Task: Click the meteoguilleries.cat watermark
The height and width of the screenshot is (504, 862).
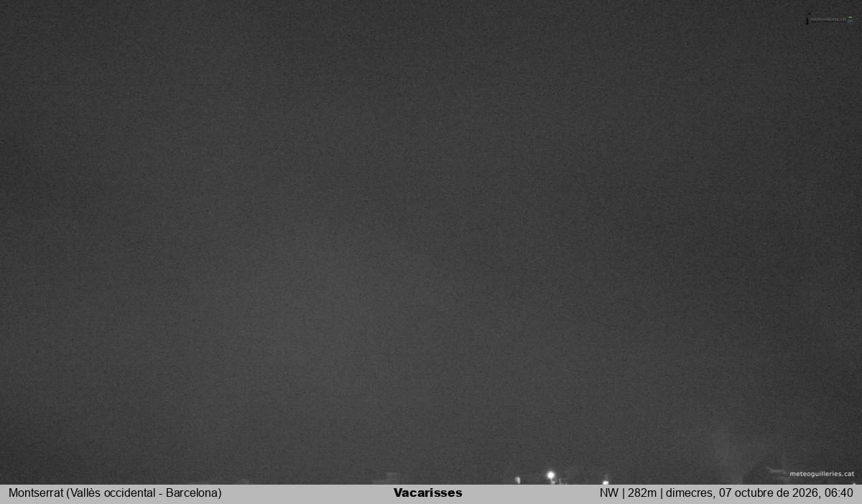Action: [822, 474]
